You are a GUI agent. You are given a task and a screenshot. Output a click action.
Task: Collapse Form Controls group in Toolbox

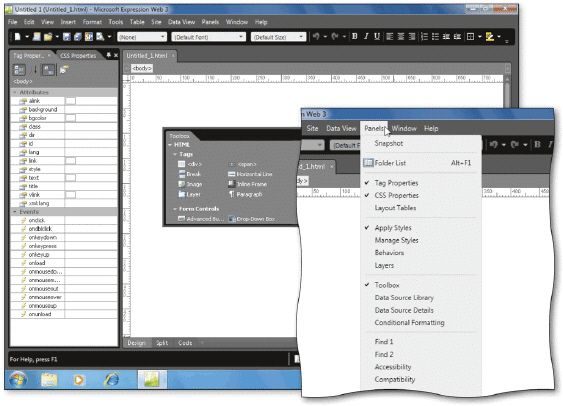(x=175, y=209)
